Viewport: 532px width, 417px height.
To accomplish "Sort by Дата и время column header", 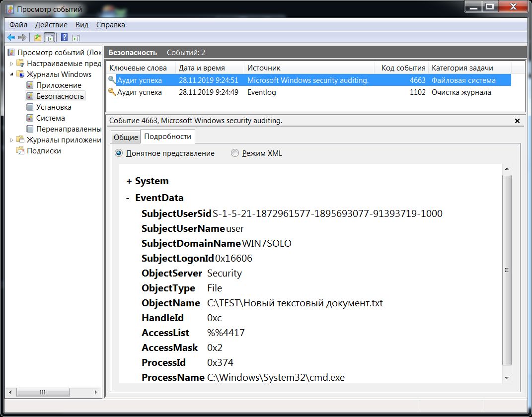I will [210, 68].
